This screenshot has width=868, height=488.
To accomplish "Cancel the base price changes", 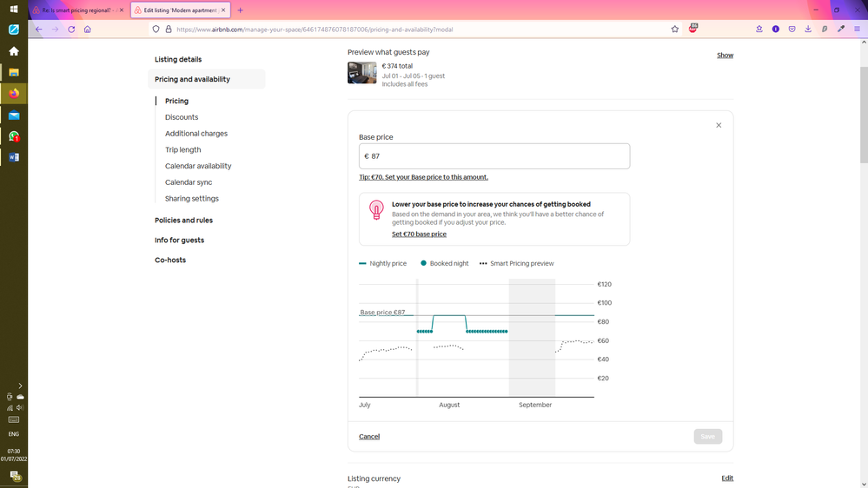I will point(369,437).
